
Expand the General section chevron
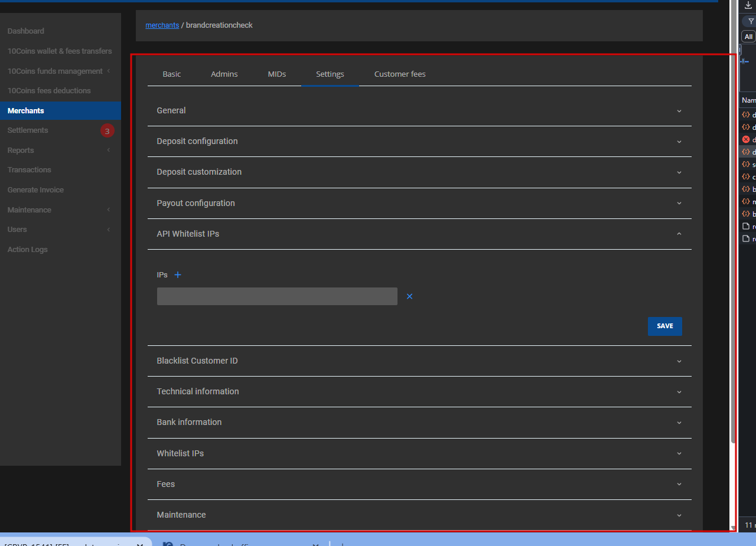679,111
